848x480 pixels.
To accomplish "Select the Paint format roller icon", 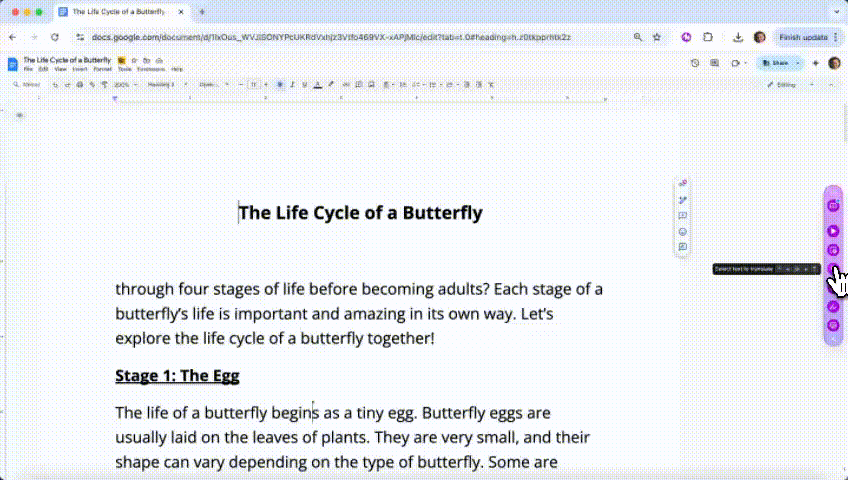I will tap(104, 85).
